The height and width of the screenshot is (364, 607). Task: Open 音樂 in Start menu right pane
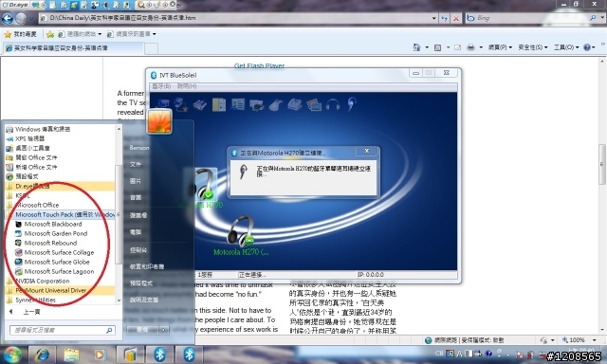click(x=136, y=198)
